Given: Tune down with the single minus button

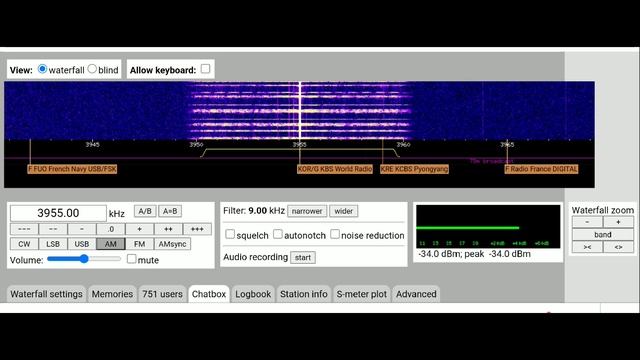Looking at the screenshot, I should coord(82,229).
